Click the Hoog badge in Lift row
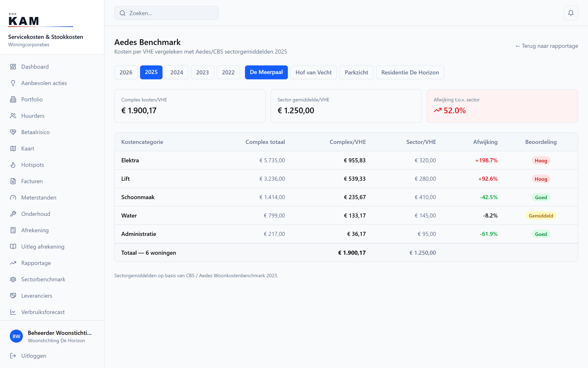 click(541, 179)
